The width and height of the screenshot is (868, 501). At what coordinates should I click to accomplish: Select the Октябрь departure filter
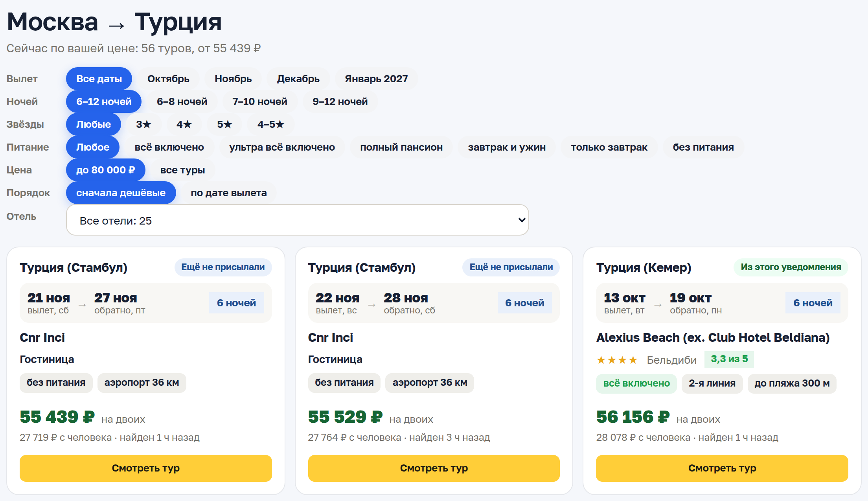point(168,79)
